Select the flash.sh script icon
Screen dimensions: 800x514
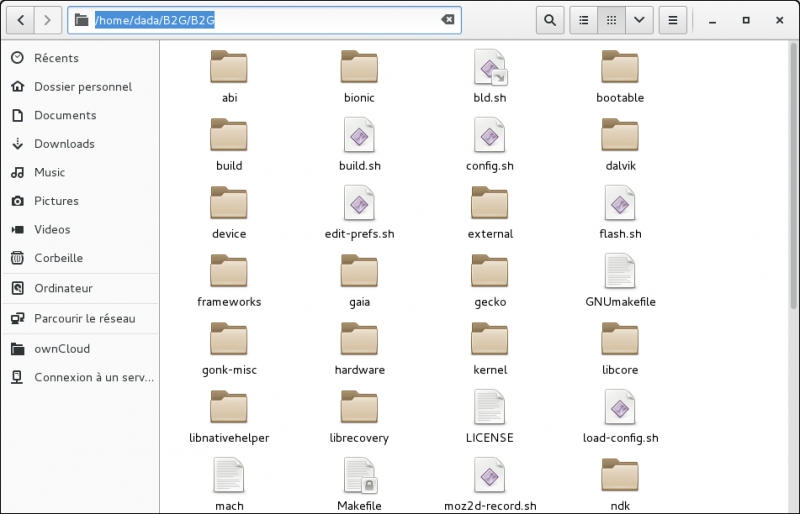click(620, 203)
